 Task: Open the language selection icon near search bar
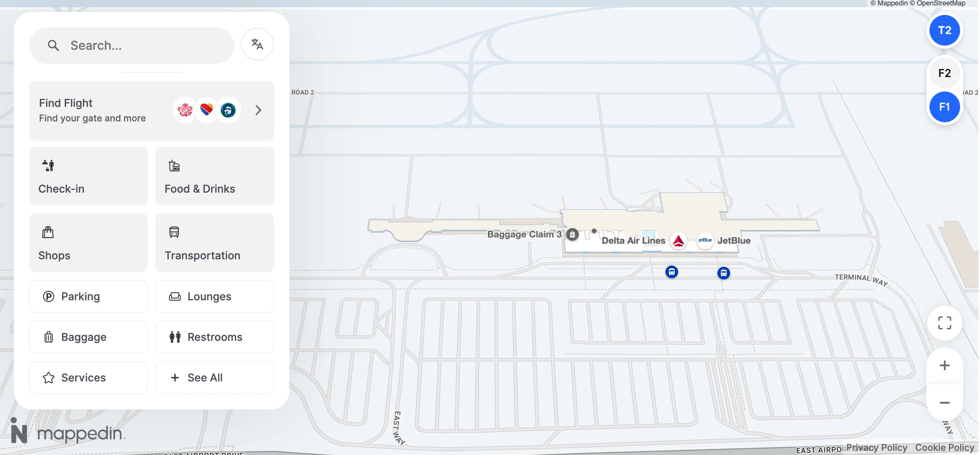pos(257,44)
